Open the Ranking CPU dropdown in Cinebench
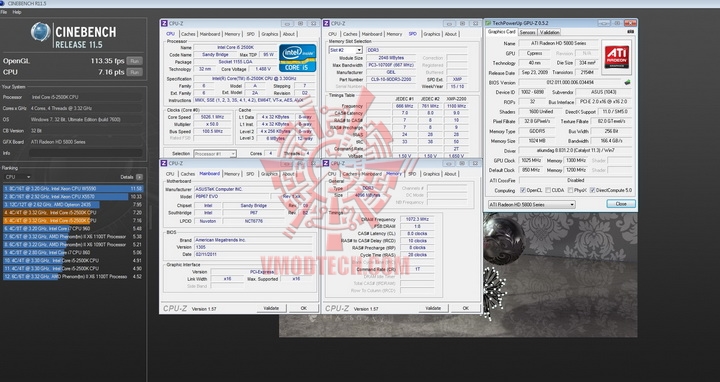720x382 pixels. pos(17,177)
